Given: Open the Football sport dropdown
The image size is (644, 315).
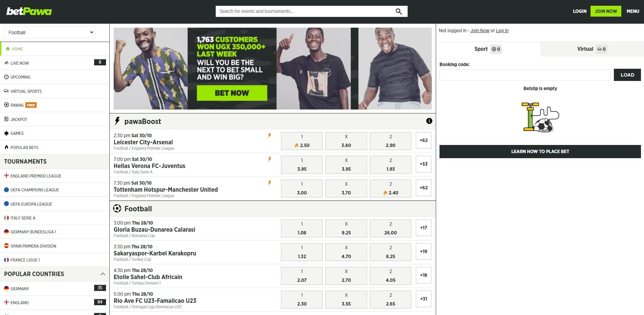Looking at the screenshot, I should click(x=49, y=33).
